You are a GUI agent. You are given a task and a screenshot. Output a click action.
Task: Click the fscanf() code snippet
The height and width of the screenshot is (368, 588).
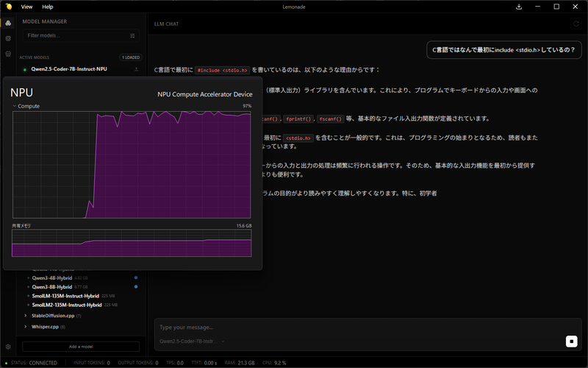coord(330,119)
